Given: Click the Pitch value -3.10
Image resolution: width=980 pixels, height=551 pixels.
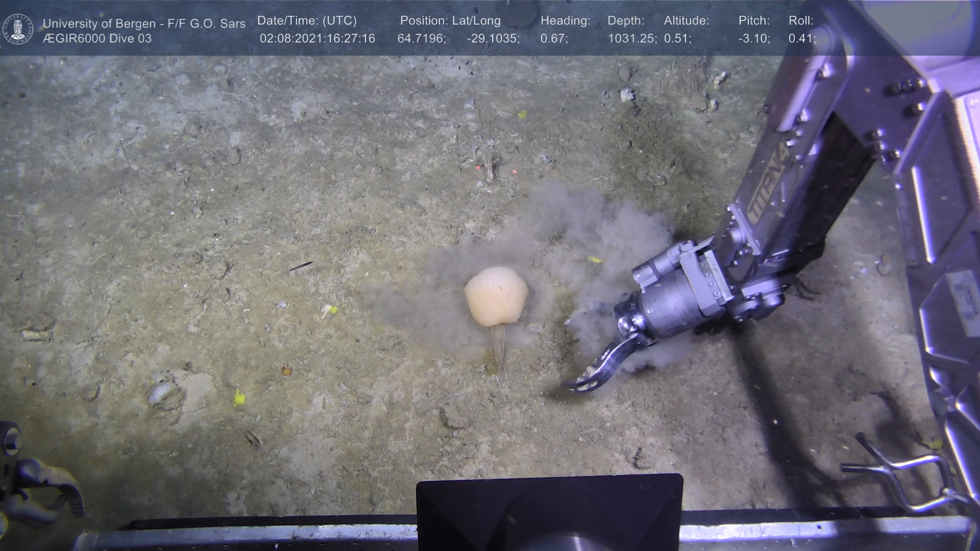Looking at the screenshot, I should pos(754,39).
